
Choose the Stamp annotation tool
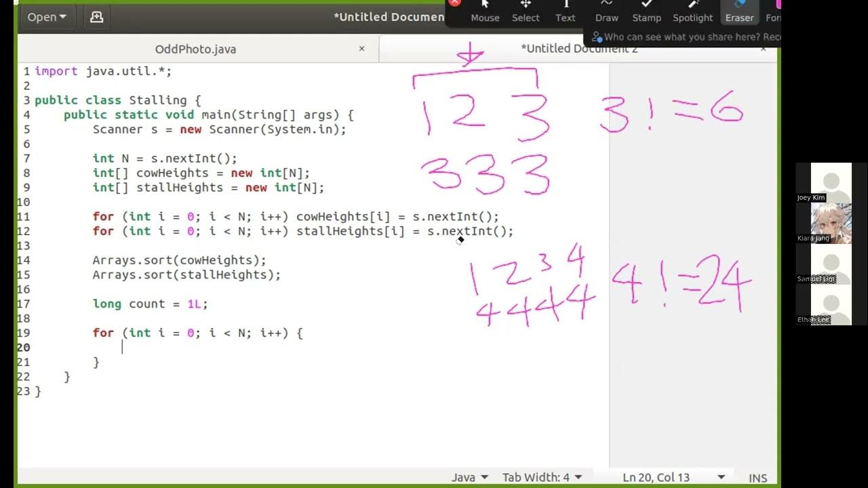click(x=646, y=12)
